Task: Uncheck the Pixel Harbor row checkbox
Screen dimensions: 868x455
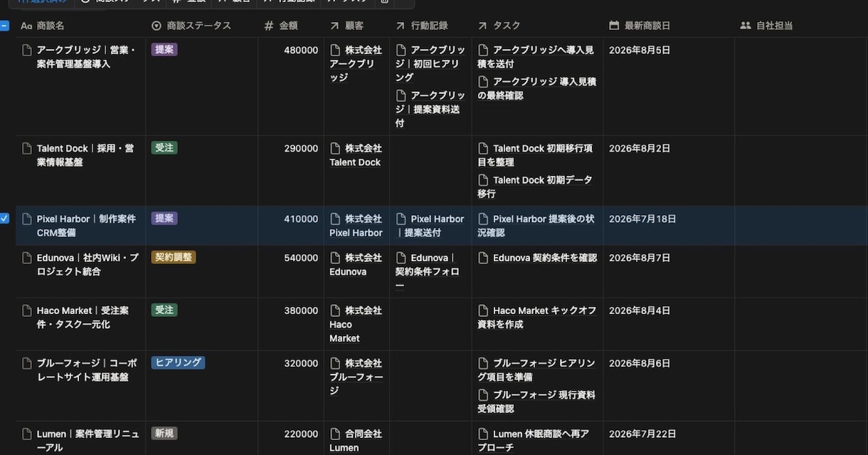Action: [4, 219]
